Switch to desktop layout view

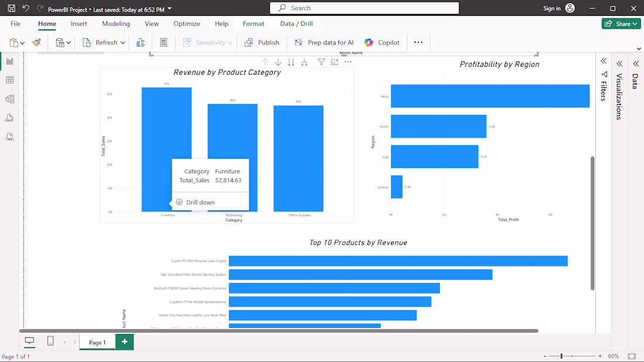pos(30,341)
